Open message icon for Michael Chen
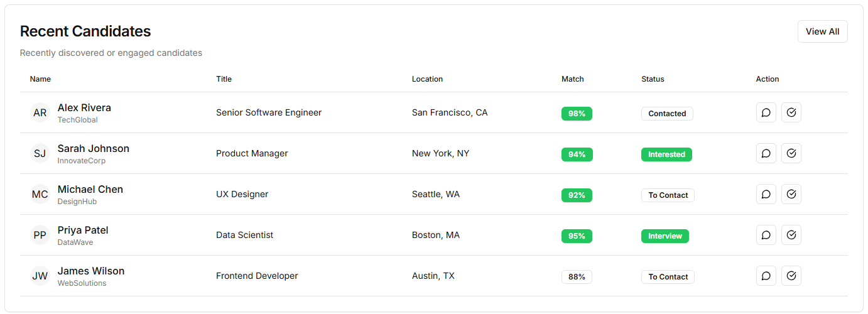Viewport: 868px width, 314px height. click(x=766, y=195)
